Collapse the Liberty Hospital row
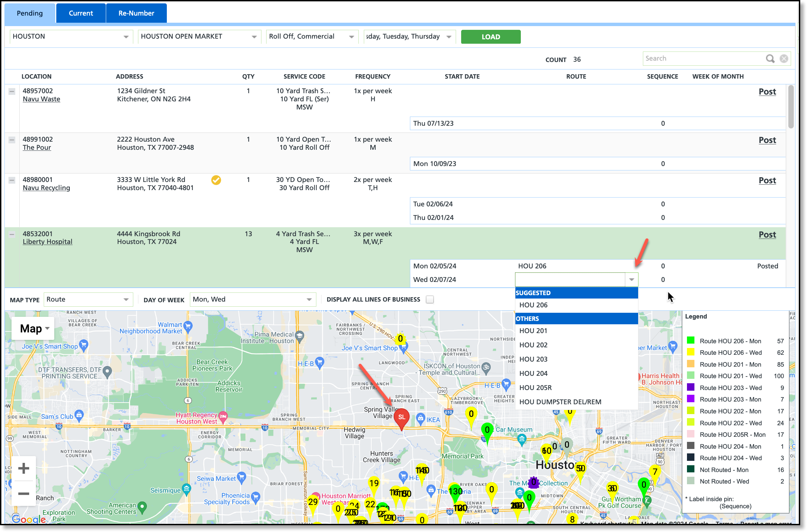The width and height of the screenshot is (807, 532). coord(12,234)
